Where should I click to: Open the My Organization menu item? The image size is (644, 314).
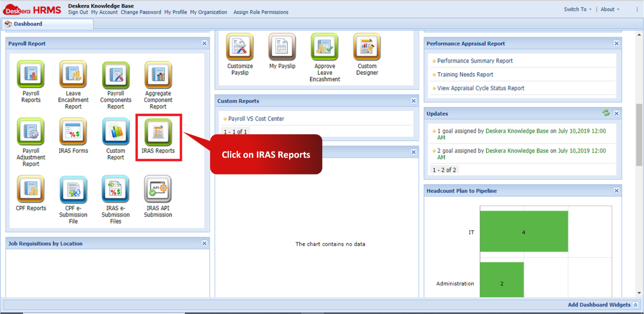coord(208,12)
